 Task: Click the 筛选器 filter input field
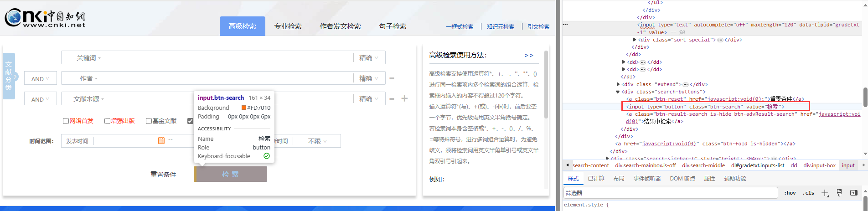(670, 193)
